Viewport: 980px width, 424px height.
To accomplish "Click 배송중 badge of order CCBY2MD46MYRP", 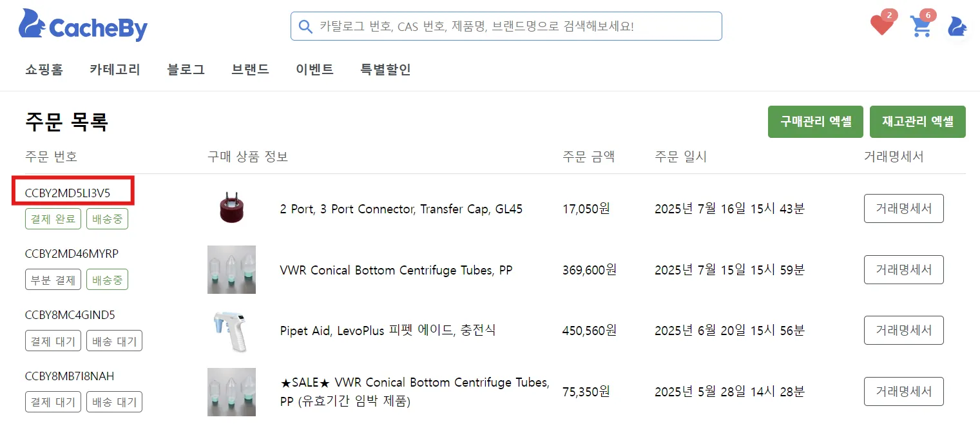I will [x=108, y=280].
